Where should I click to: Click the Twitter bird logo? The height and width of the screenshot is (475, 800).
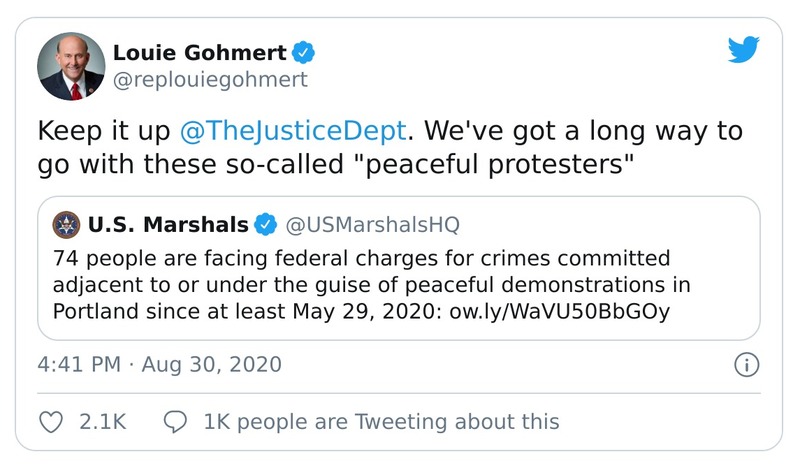(x=743, y=50)
